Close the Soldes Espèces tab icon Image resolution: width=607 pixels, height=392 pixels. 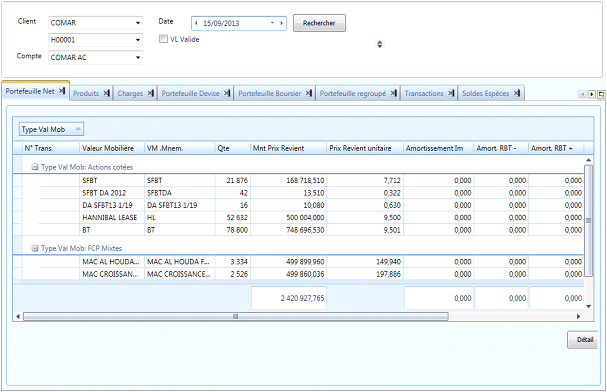[517, 93]
